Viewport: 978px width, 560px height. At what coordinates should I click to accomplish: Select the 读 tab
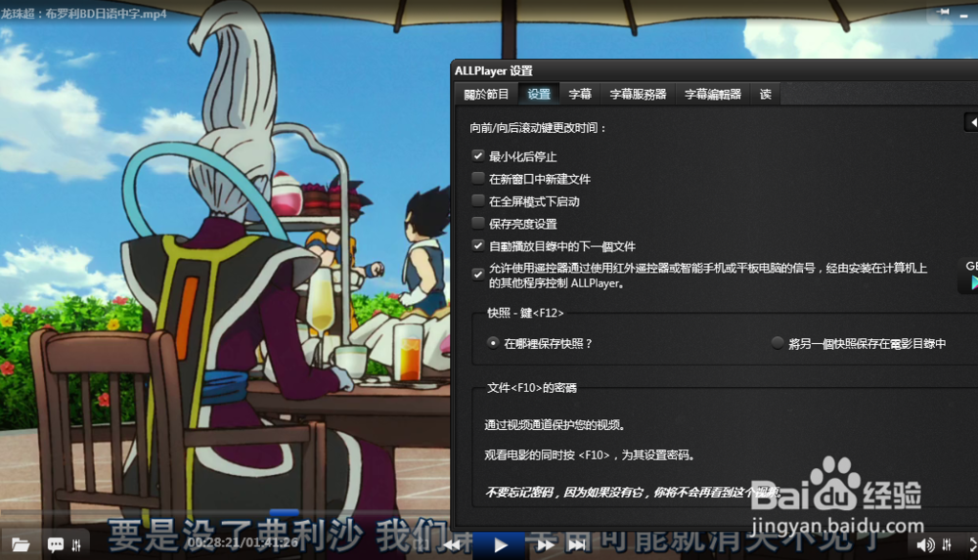[766, 94]
